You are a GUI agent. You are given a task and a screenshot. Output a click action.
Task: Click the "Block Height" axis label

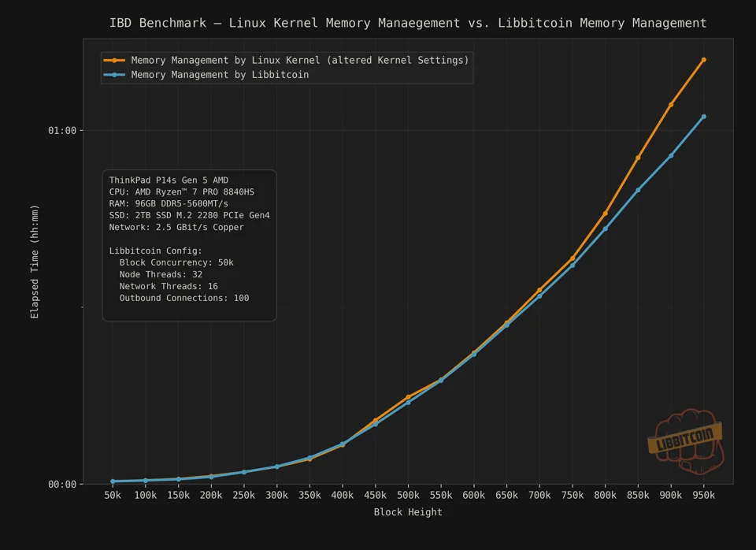[x=408, y=512]
